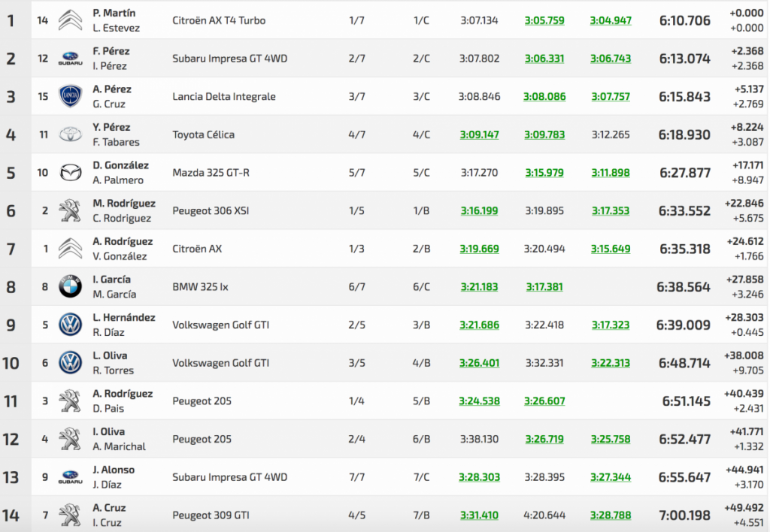Click the Peugeot logo beside A. Cruz
The image size is (770, 532).
point(70,515)
